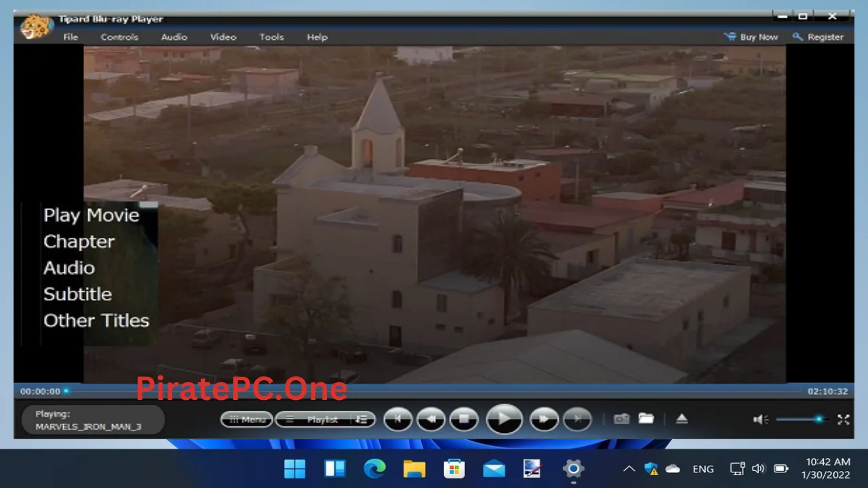Viewport: 868px width, 488px height.
Task: Click the Buy Now link
Action: [x=751, y=37]
